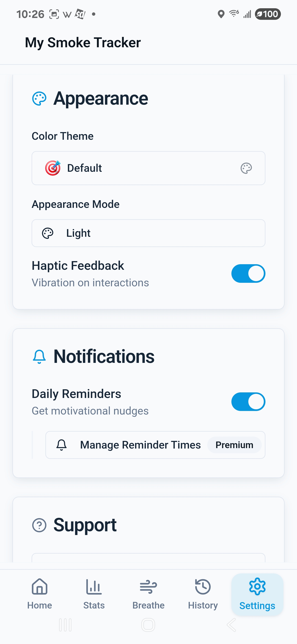
Task: Open the Appearance Mode Light selector
Action: [148, 233]
